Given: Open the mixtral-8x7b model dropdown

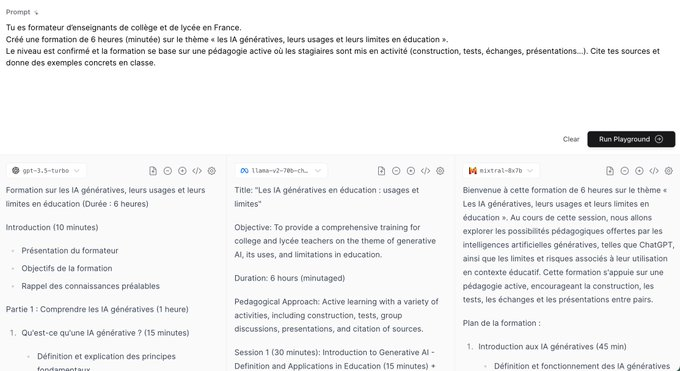Looking at the screenshot, I should 501,171.
